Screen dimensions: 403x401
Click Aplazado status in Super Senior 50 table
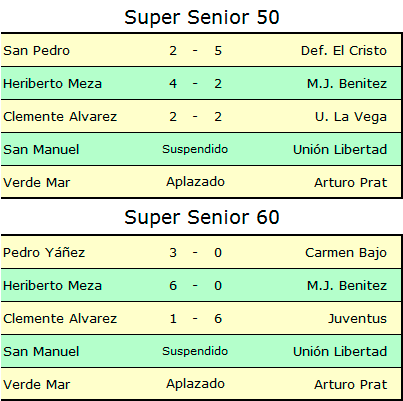tap(195, 182)
